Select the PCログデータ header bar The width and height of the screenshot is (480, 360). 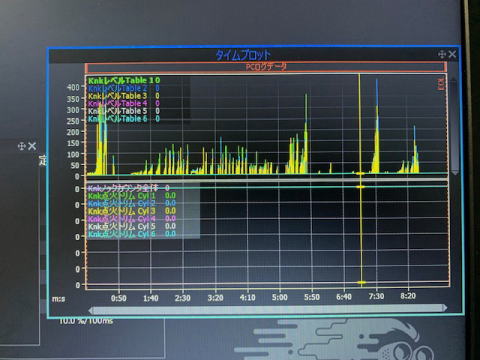[266, 67]
